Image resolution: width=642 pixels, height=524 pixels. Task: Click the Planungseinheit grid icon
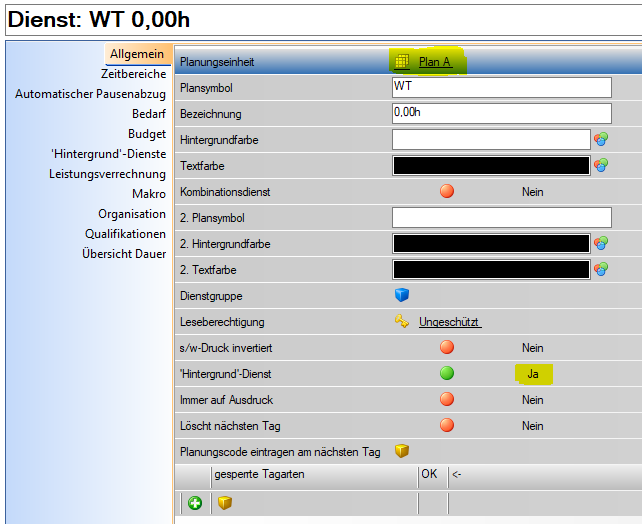[401, 62]
